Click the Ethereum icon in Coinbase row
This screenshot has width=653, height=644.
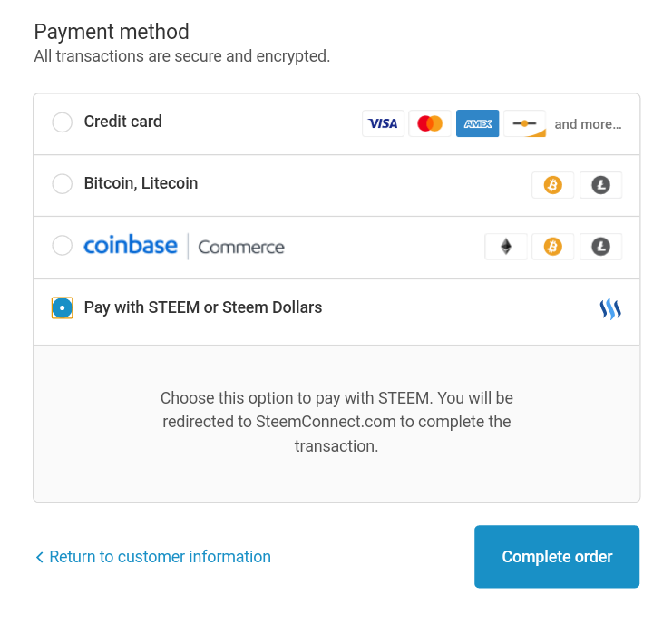[x=506, y=247]
